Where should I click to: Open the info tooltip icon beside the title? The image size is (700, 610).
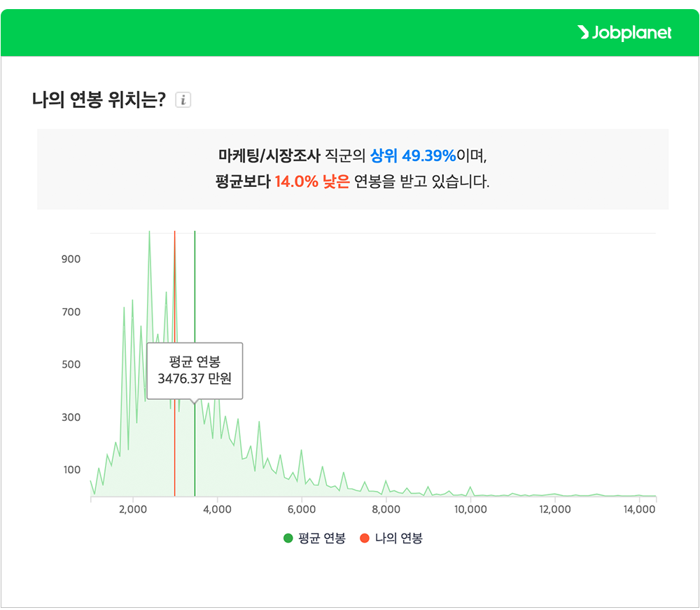[183, 100]
